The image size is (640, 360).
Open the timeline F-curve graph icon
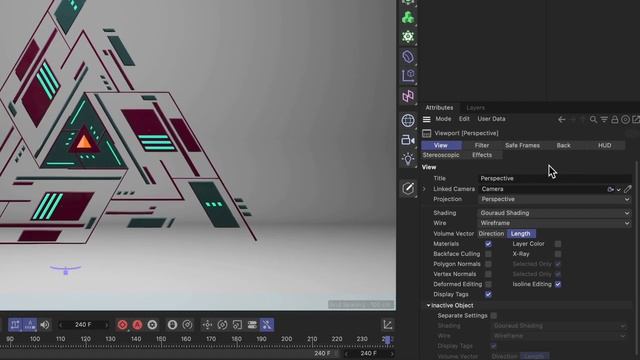(x=387, y=325)
